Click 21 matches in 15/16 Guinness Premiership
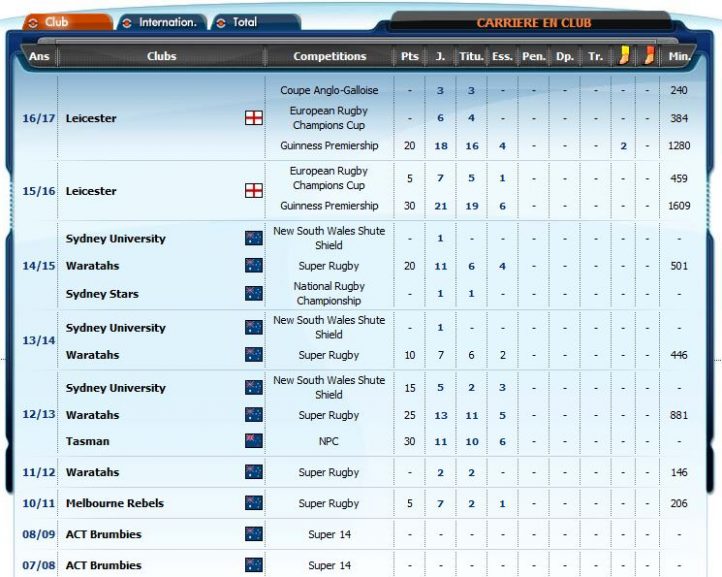Viewport: 722px width, 577px height. pyautogui.click(x=441, y=206)
